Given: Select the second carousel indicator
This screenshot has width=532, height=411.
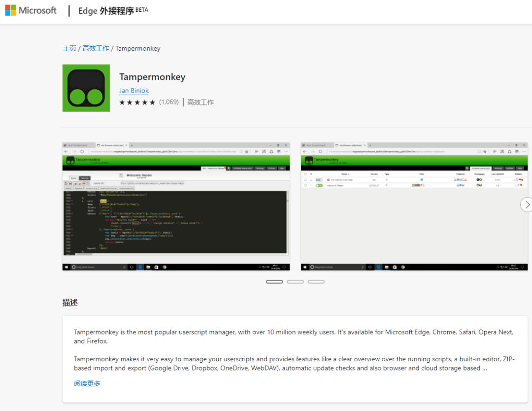Looking at the screenshot, I should [295, 281].
